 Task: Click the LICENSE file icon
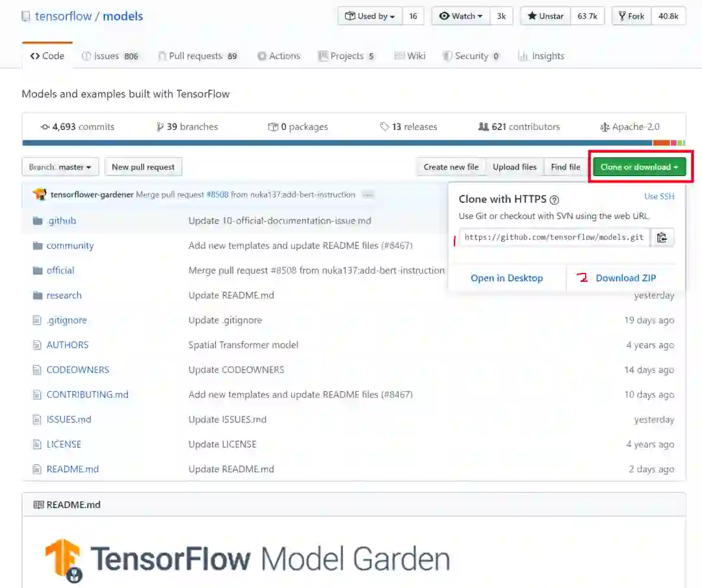click(36, 444)
